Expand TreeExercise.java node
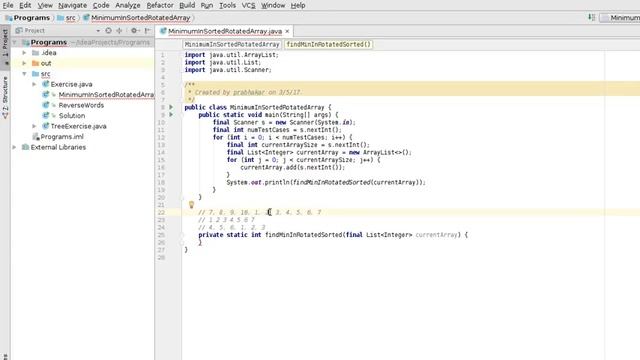640x360 pixels. [x=34, y=126]
